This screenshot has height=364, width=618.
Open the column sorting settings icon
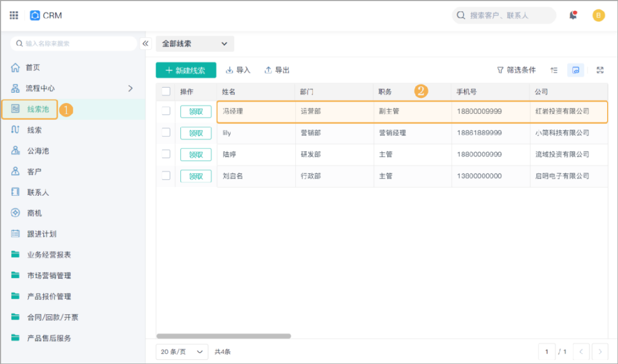click(554, 70)
